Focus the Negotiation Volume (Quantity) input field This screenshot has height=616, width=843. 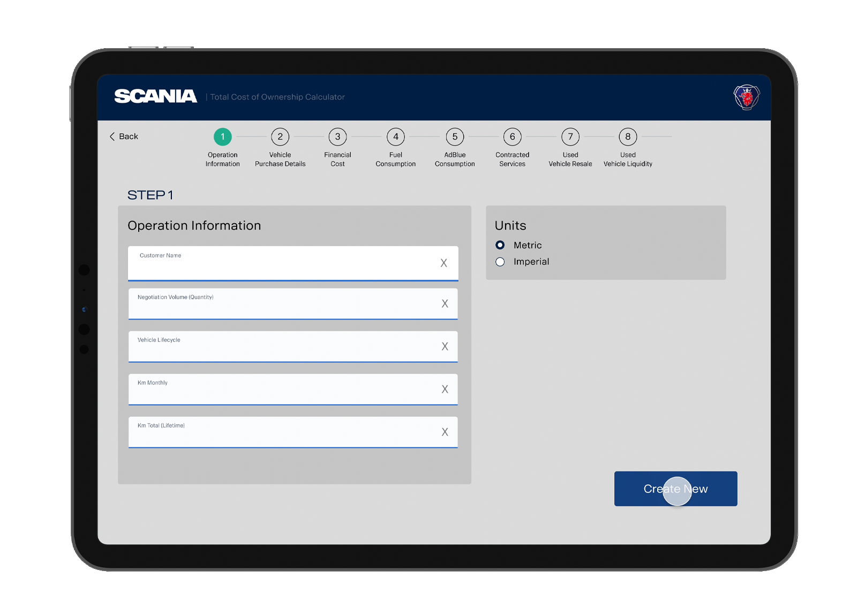click(x=293, y=304)
